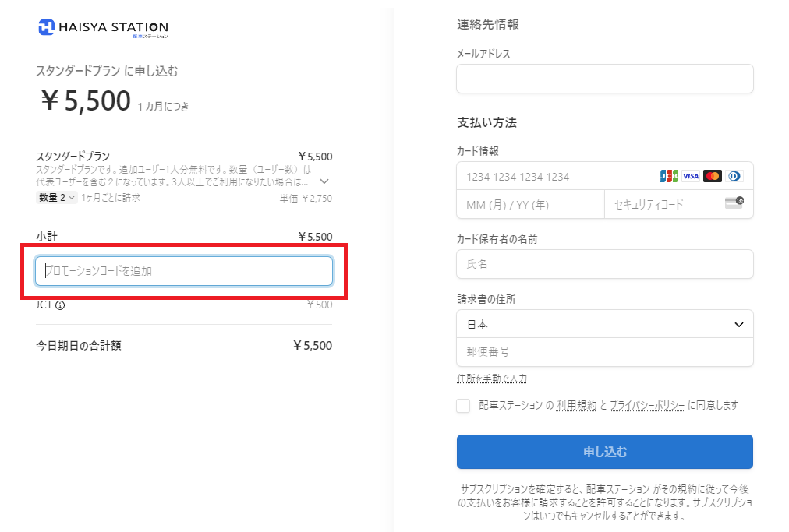789x532 pixels.
Task: Focus the プロモーションコードを追加 input field
Action: 184,271
